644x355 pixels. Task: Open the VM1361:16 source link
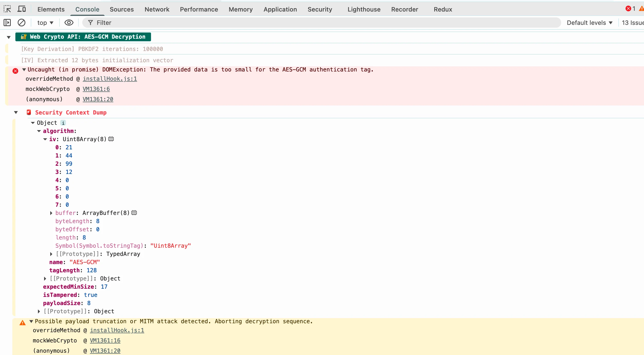(105, 341)
